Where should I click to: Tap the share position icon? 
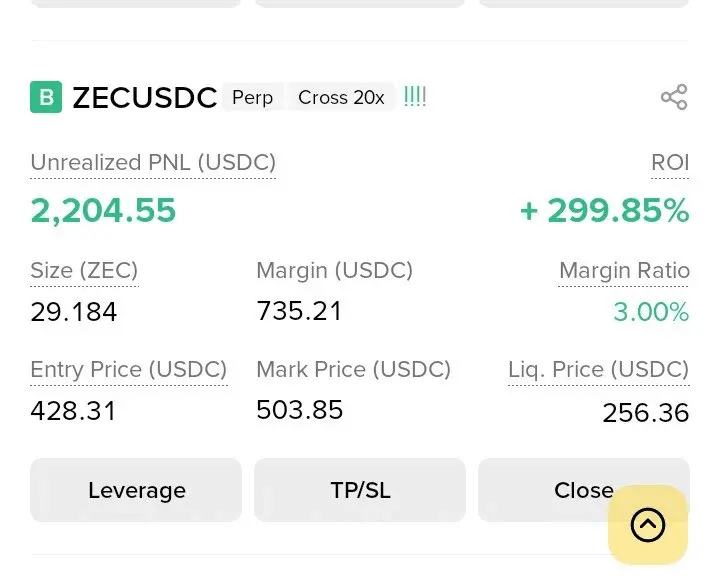(674, 97)
